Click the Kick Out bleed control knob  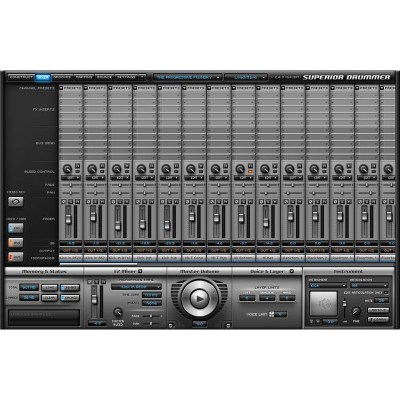tap(141, 169)
